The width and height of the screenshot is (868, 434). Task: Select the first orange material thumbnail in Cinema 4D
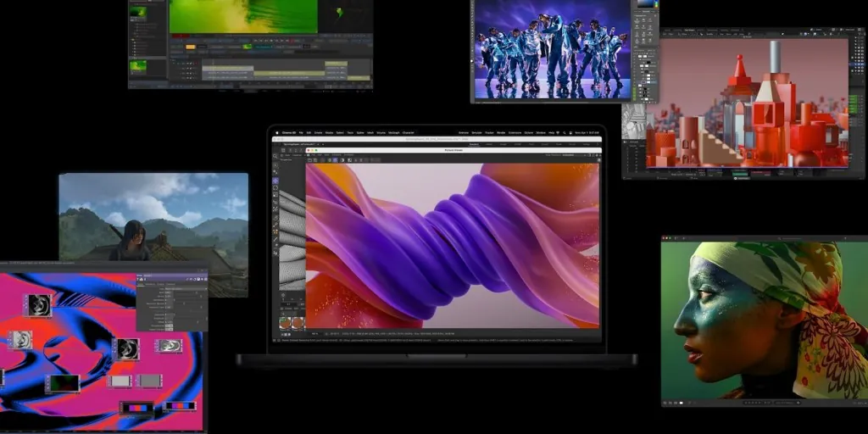point(285,323)
